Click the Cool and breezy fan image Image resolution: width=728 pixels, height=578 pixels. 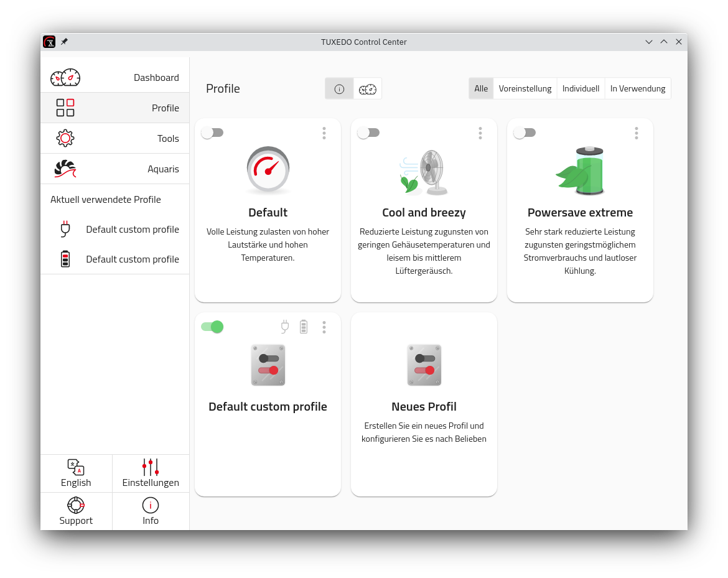(424, 172)
